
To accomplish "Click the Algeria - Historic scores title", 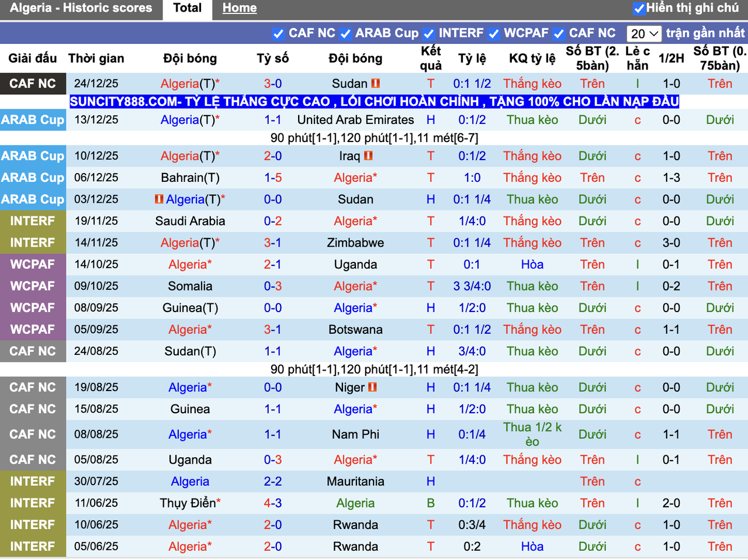I will pyautogui.click(x=81, y=8).
